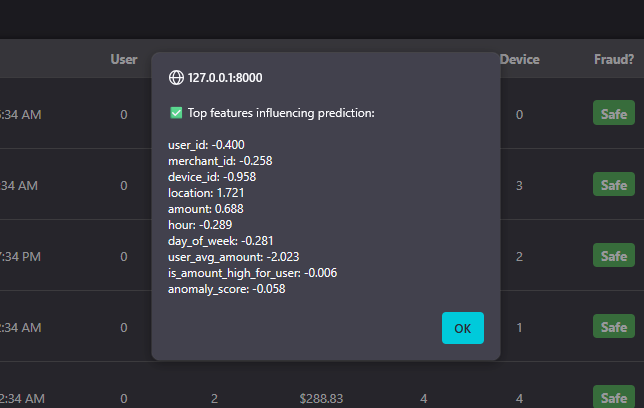The image size is (644, 408).
Task: Click the Device column header
Action: pyautogui.click(x=519, y=59)
